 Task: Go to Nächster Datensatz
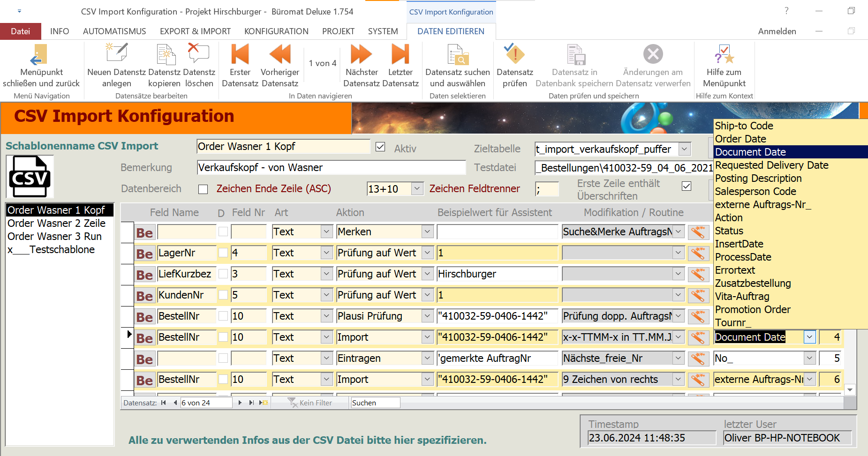pyautogui.click(x=361, y=54)
